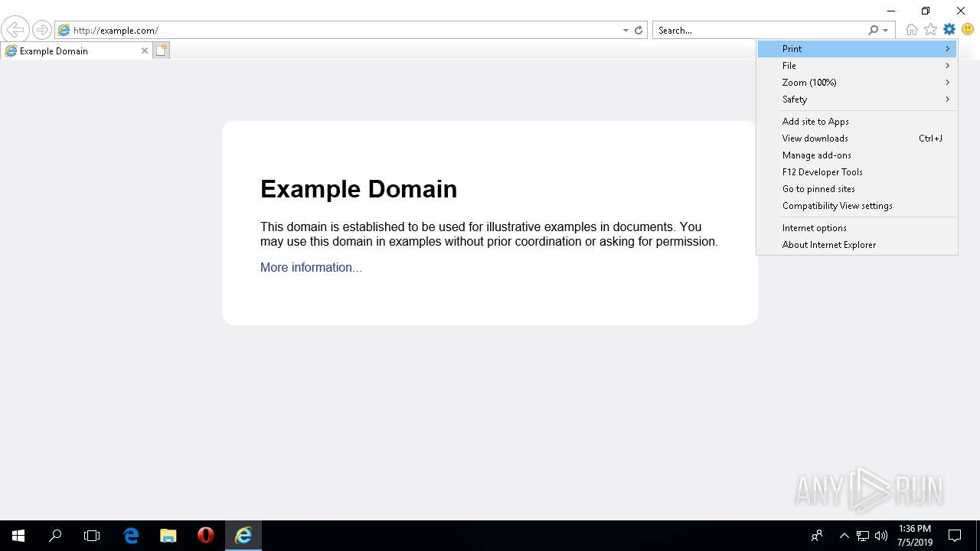This screenshot has width=980, height=551.
Task: Launch Microsoft Edge from taskbar
Action: [x=131, y=536]
